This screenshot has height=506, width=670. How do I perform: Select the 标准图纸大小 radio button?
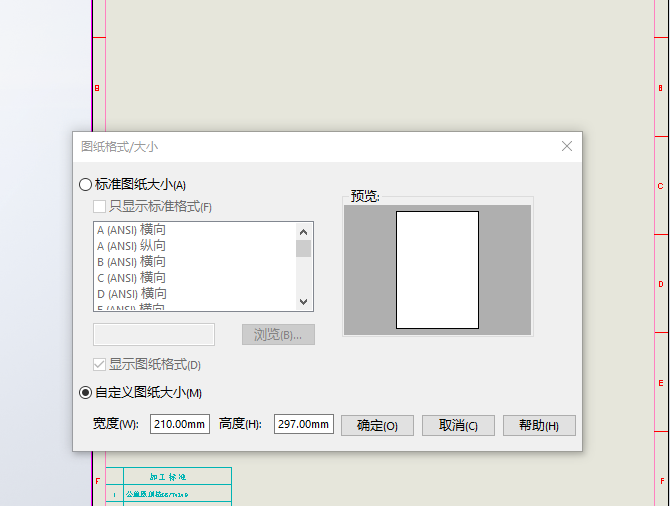point(85,184)
